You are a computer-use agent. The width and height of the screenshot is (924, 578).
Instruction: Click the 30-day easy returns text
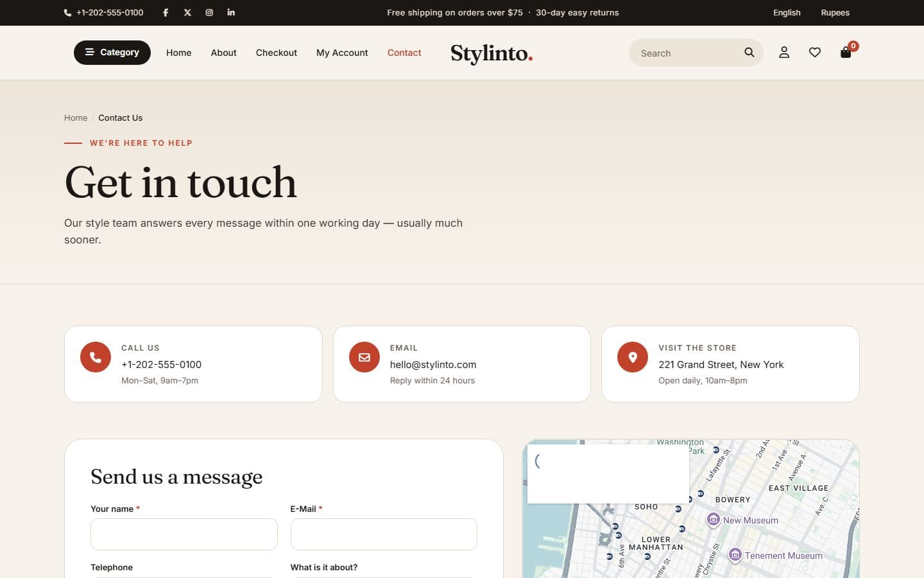pos(577,13)
